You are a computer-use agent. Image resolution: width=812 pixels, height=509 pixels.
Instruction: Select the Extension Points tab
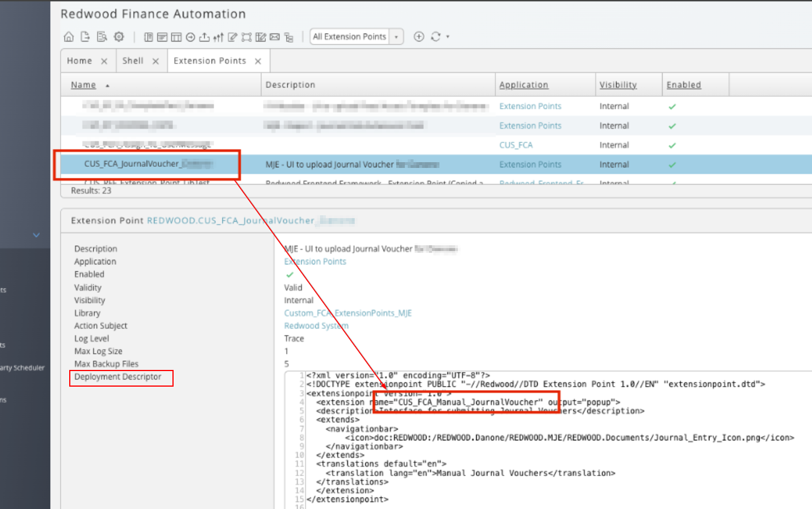tap(210, 61)
